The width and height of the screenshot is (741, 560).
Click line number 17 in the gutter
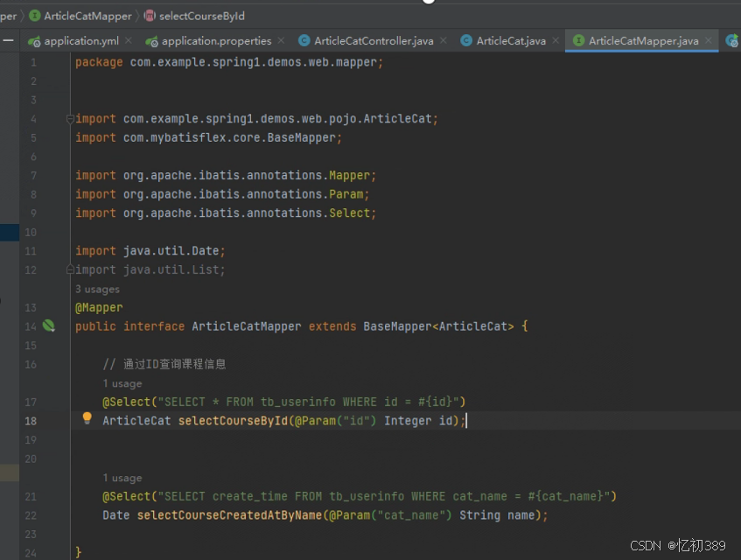[31, 402]
